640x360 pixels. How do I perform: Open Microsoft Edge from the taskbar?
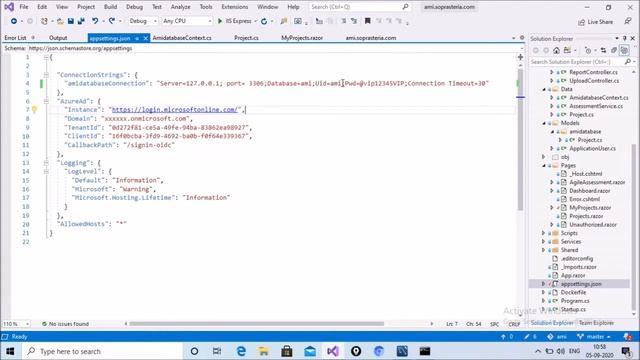point(241,351)
